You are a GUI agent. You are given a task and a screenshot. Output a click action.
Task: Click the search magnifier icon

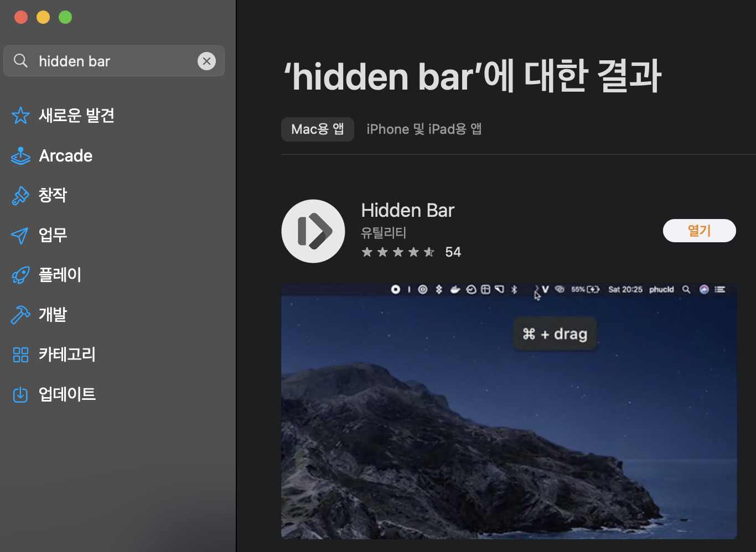point(20,61)
